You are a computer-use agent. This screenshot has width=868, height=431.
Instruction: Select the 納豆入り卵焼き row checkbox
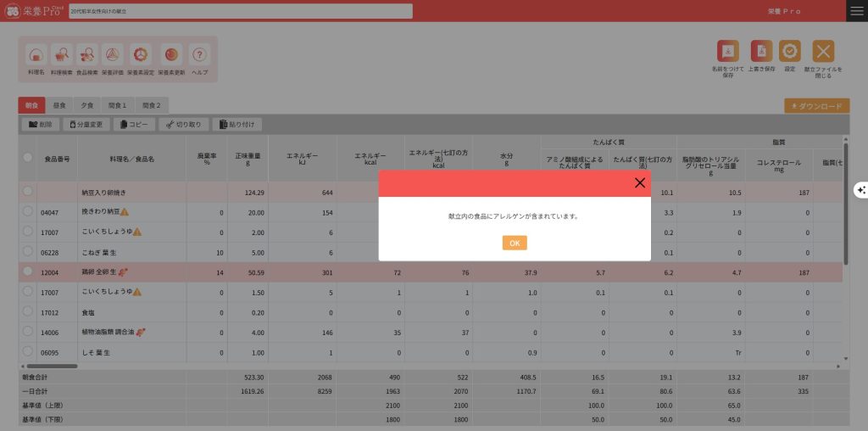point(28,191)
